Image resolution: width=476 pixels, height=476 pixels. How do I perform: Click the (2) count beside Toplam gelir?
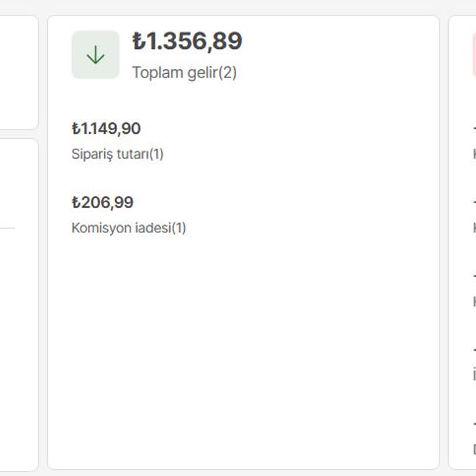click(227, 73)
